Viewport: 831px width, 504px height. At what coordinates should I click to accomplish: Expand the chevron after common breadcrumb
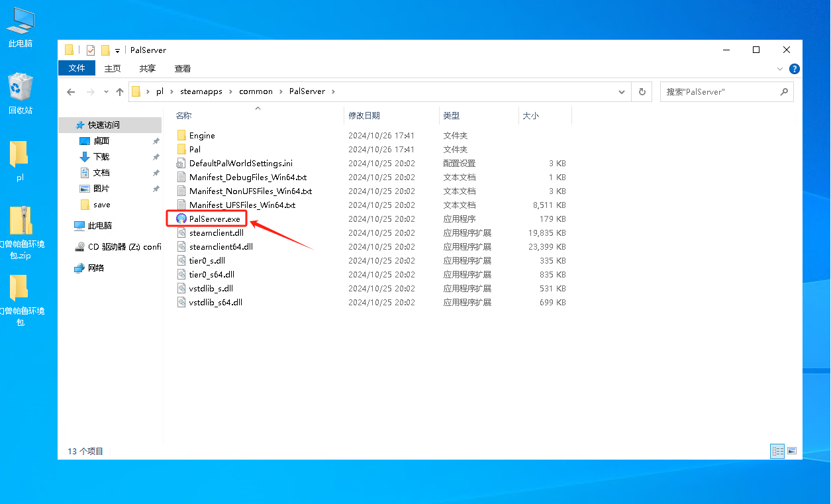pos(281,91)
